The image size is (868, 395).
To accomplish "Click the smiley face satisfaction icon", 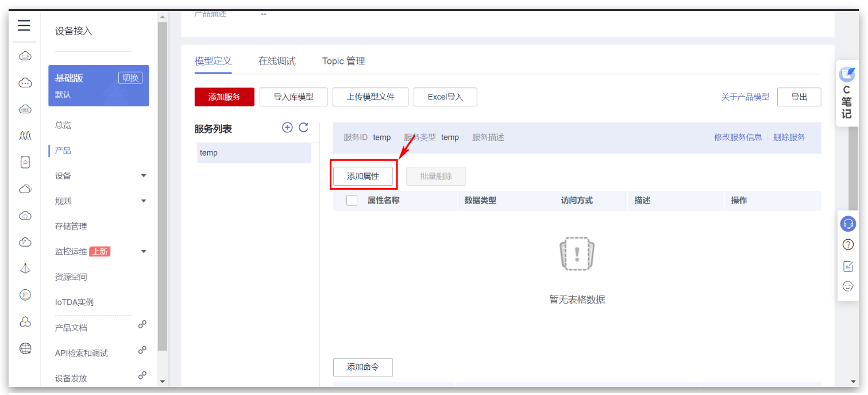I will pyautogui.click(x=848, y=286).
